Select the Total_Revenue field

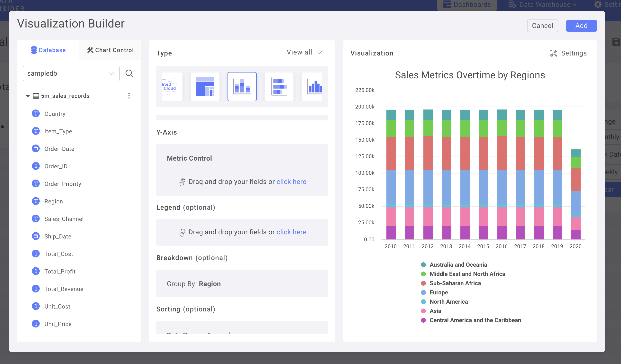[64, 289]
